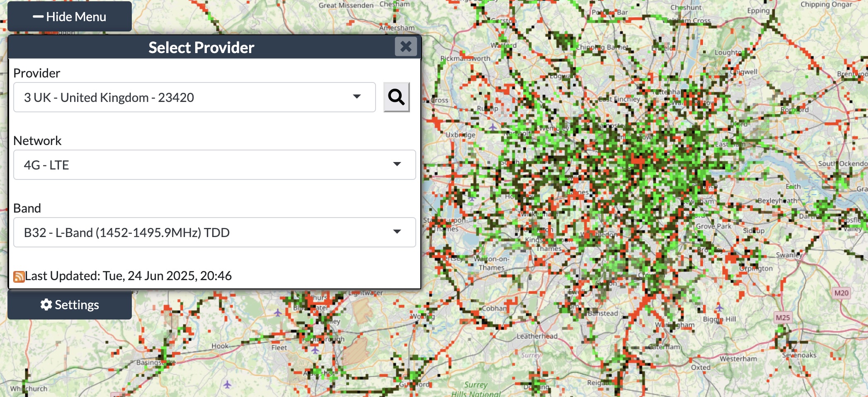Click the Epping town label on map
This screenshot has height=397, width=868.
[758, 11]
